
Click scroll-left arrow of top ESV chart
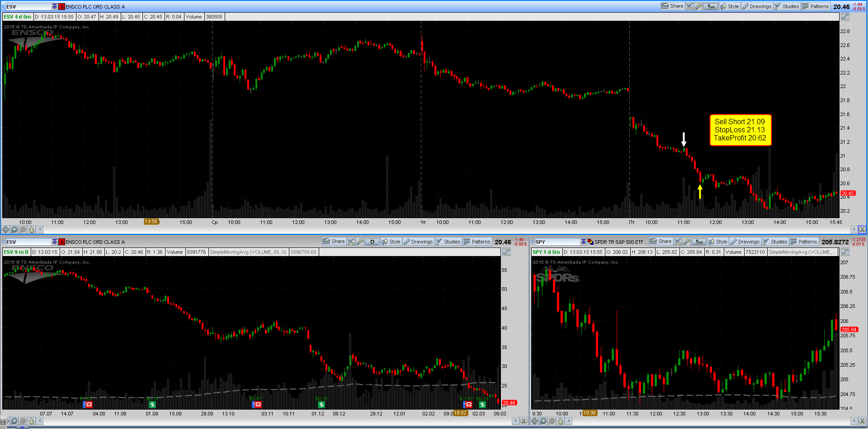tap(40, 230)
